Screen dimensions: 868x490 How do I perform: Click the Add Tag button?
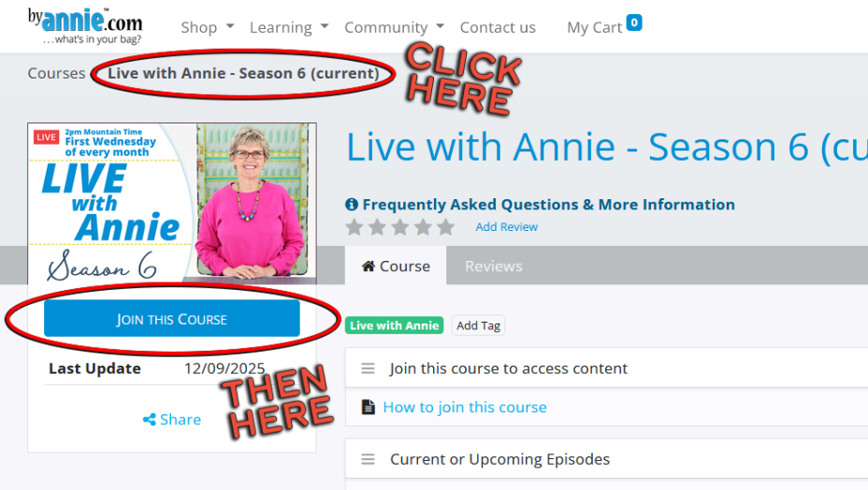click(478, 325)
